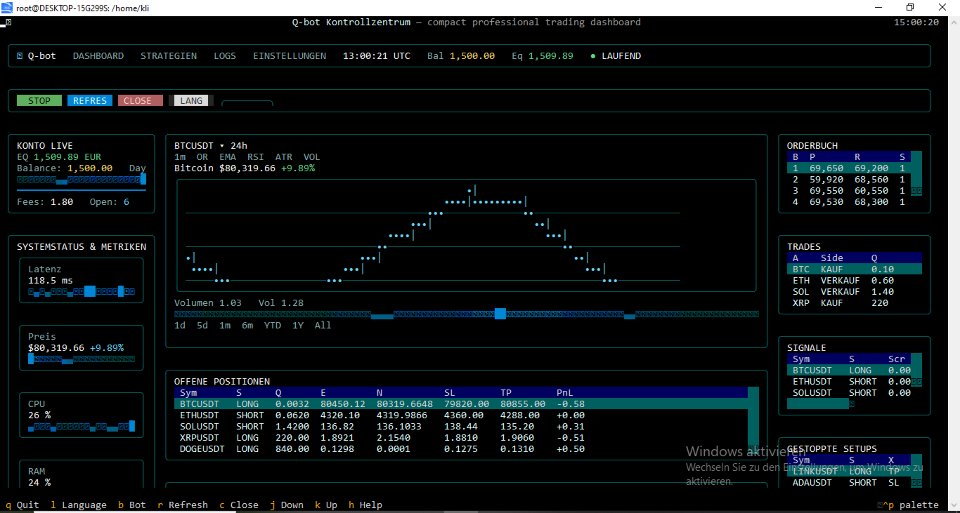This screenshot has width=960, height=513.
Task: Go to the EINSTELLUNGEN tab
Action: pyautogui.click(x=290, y=56)
